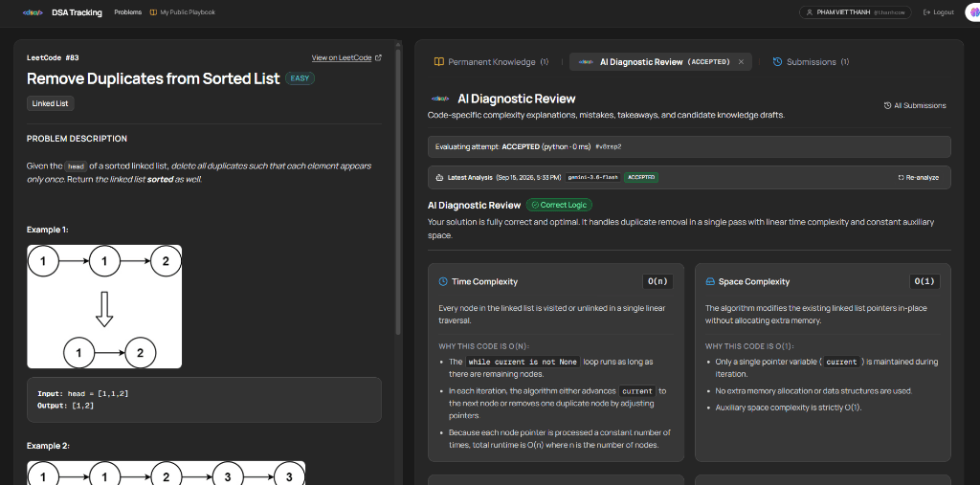Screen dimensions: 980x485
Task: Click the PROBLEM DESCRIPTION heading
Action: (x=77, y=139)
